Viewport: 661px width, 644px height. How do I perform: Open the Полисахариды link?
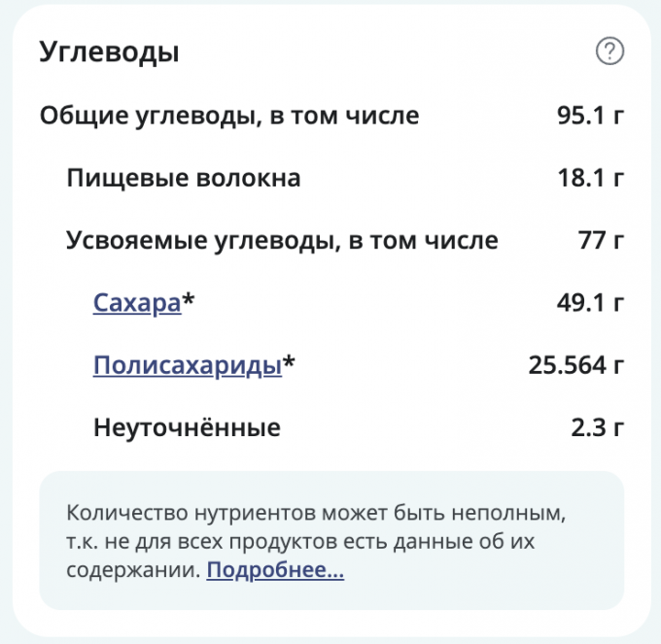(188, 365)
